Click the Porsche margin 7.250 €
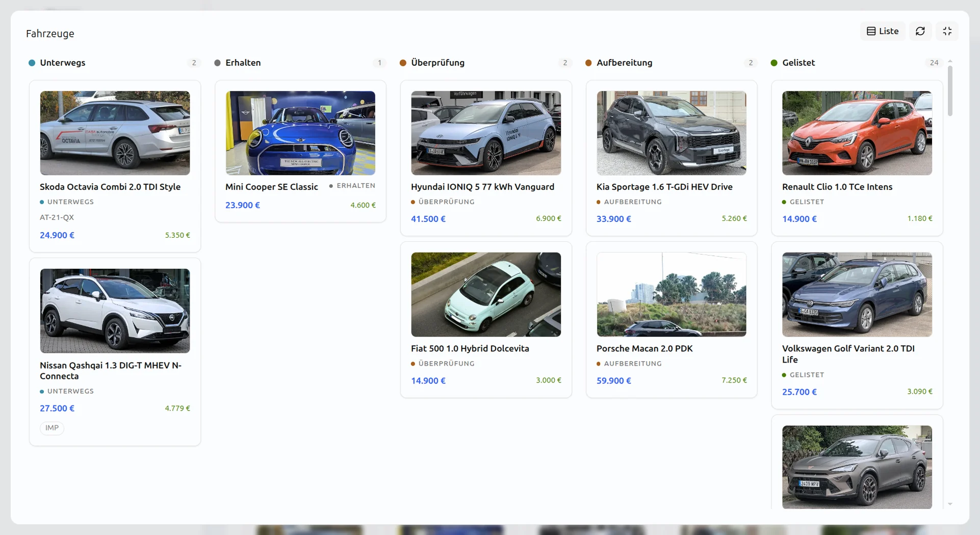 point(734,380)
